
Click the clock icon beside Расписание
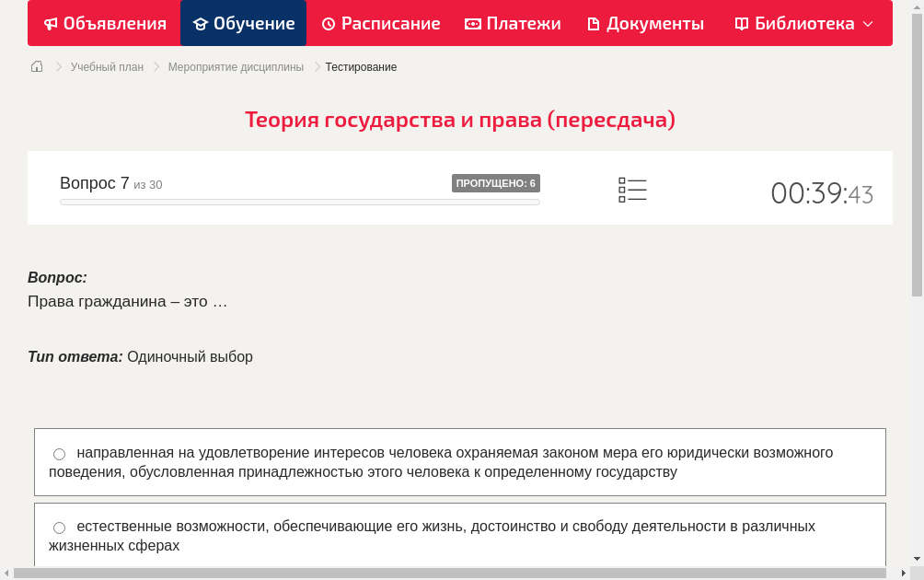click(x=327, y=23)
